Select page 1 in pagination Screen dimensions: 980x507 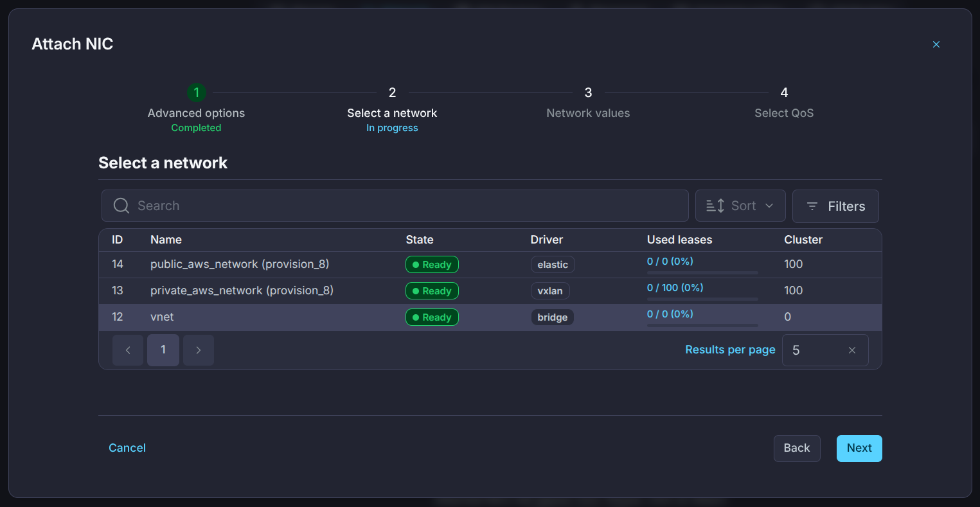(163, 350)
